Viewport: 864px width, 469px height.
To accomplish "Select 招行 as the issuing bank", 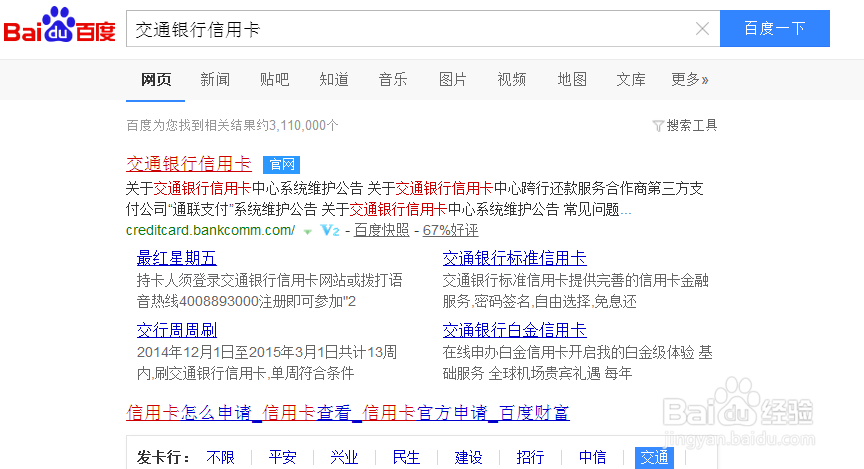I will tap(530, 457).
